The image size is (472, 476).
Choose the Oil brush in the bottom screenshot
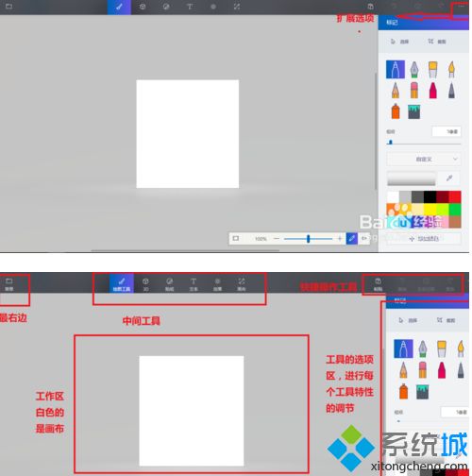[x=442, y=348]
